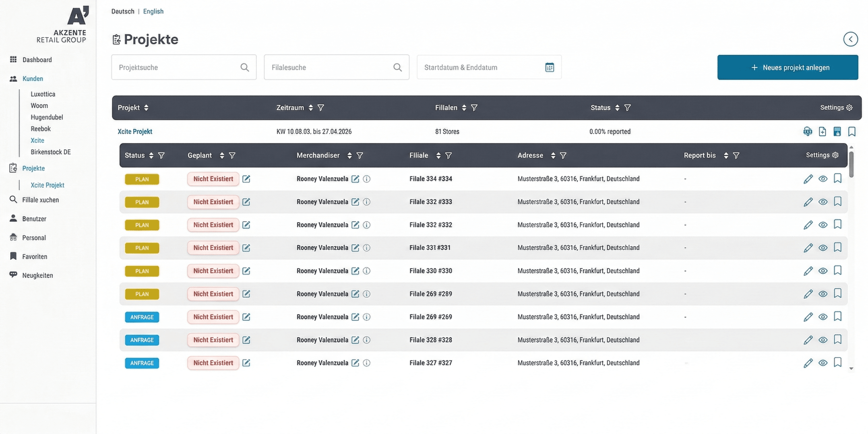Click the add-document icon on Xcite Projekt row

822,131
